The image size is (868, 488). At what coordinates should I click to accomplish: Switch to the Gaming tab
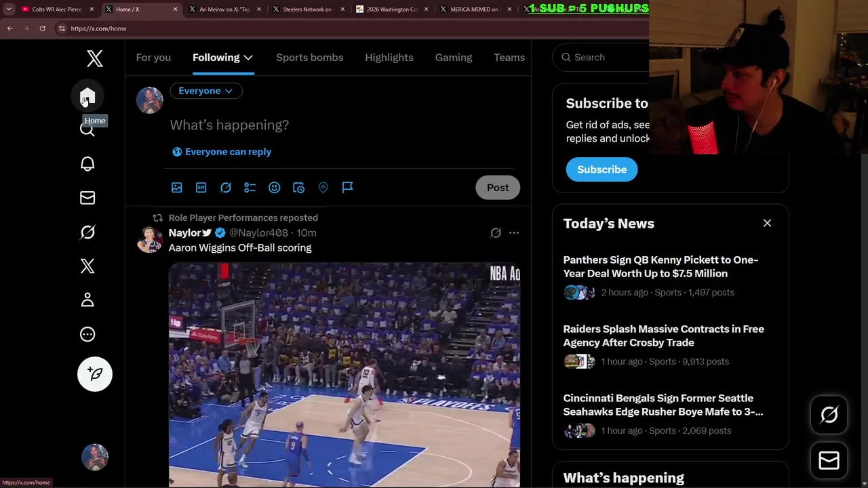pos(454,58)
